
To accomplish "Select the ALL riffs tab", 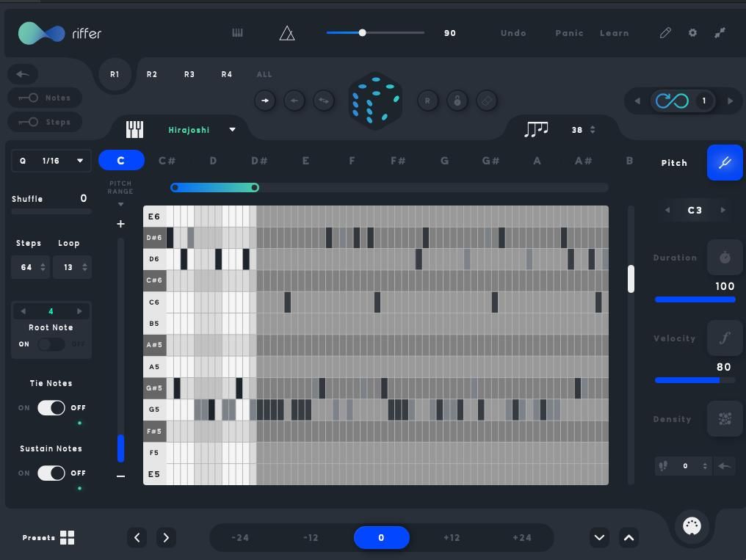I will (264, 74).
